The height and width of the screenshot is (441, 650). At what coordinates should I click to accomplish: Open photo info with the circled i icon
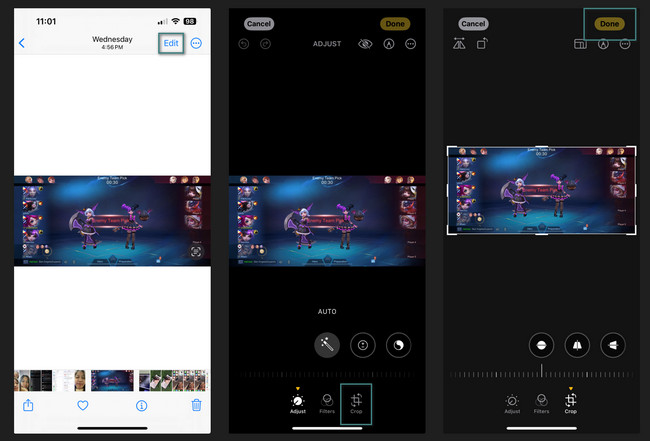pyautogui.click(x=141, y=406)
